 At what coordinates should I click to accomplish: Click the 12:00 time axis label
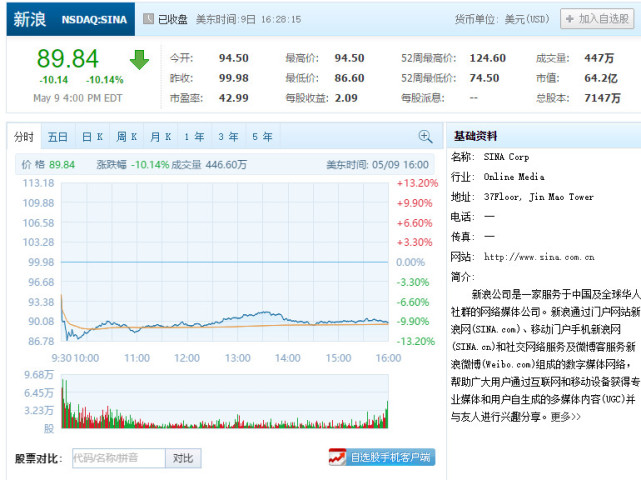pyautogui.click(x=187, y=358)
